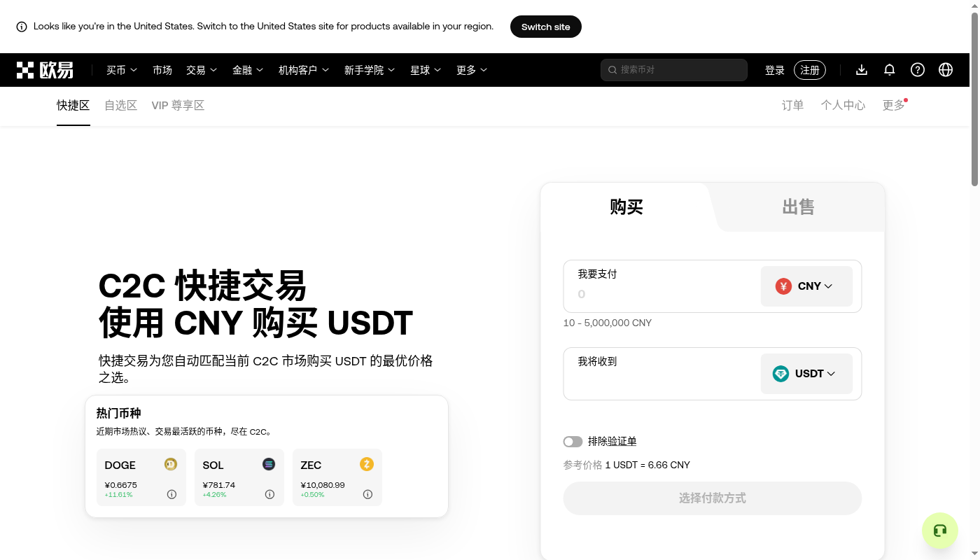Open the help question mark icon

(918, 70)
